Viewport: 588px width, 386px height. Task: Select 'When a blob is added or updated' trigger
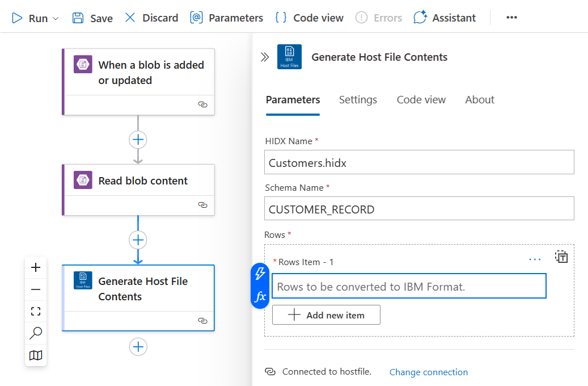139,82
